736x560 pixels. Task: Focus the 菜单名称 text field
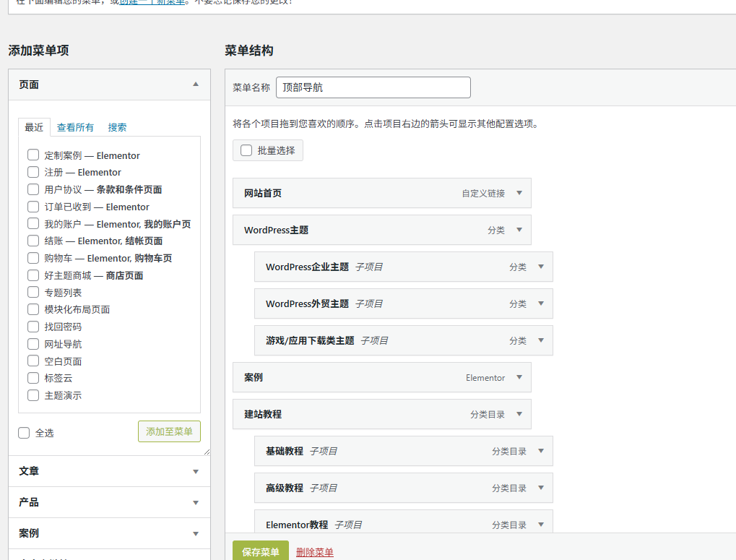[x=373, y=87]
